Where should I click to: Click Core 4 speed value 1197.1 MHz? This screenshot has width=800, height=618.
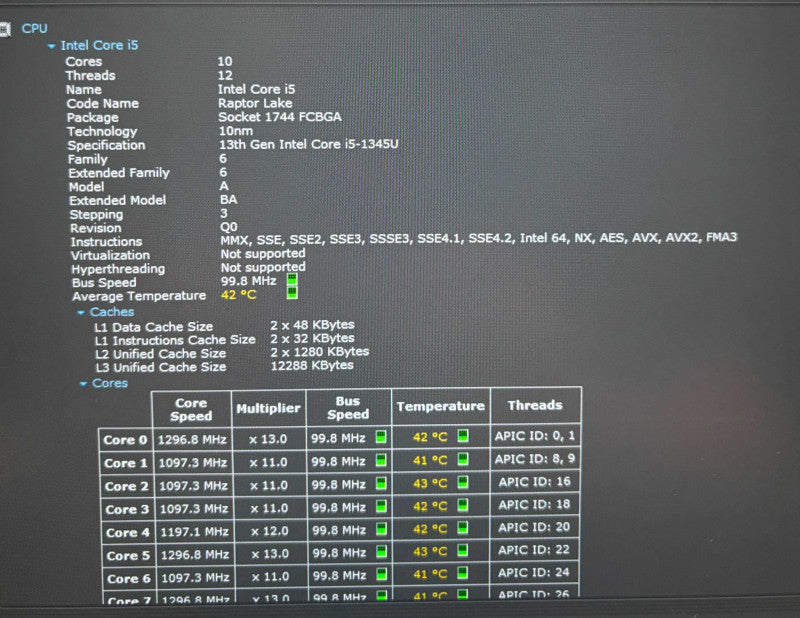coord(194,532)
